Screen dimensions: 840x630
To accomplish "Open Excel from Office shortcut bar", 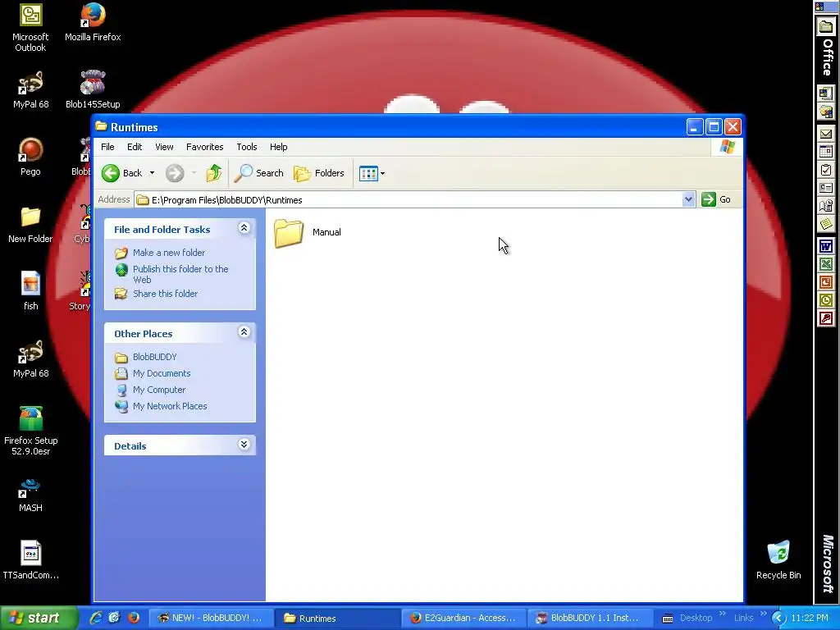I will (825, 264).
